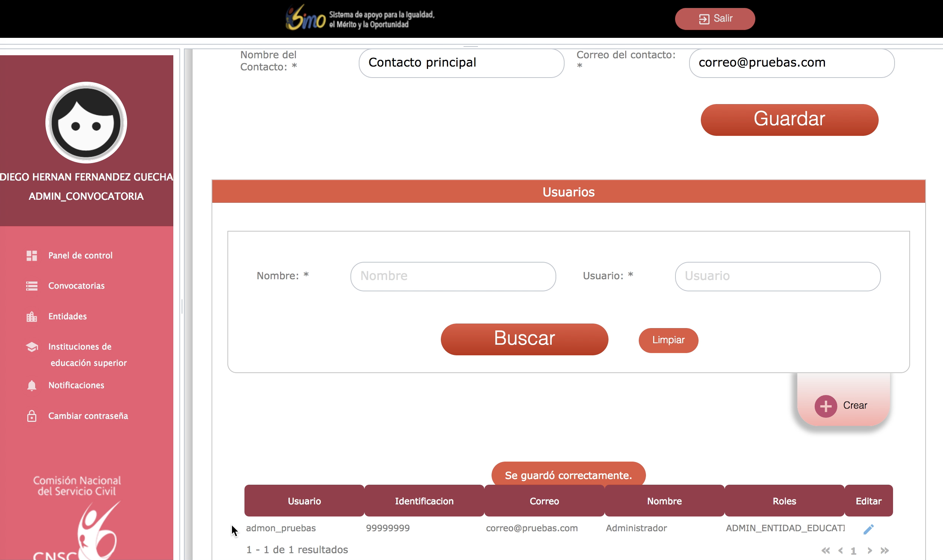This screenshot has width=943, height=560.
Task: Click the Entidades building icon
Action: click(32, 317)
